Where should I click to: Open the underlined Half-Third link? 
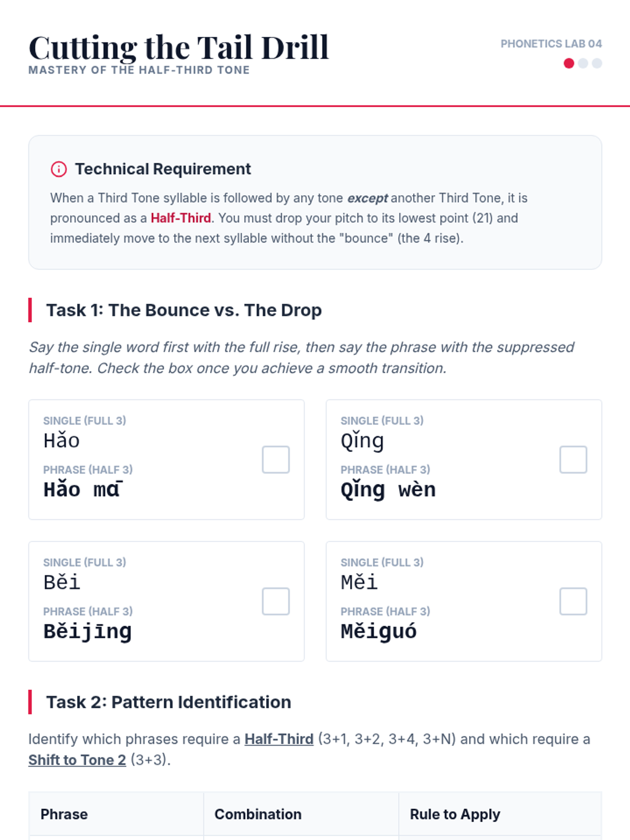(279, 739)
